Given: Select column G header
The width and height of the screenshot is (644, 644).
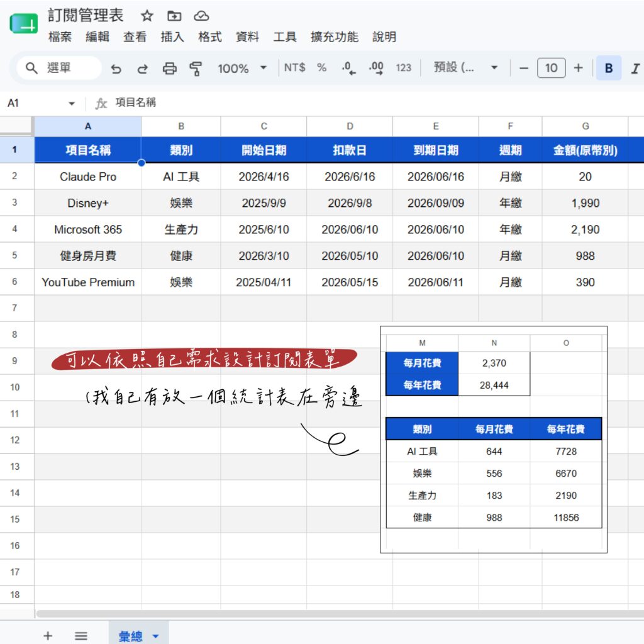Looking at the screenshot, I should [x=586, y=126].
